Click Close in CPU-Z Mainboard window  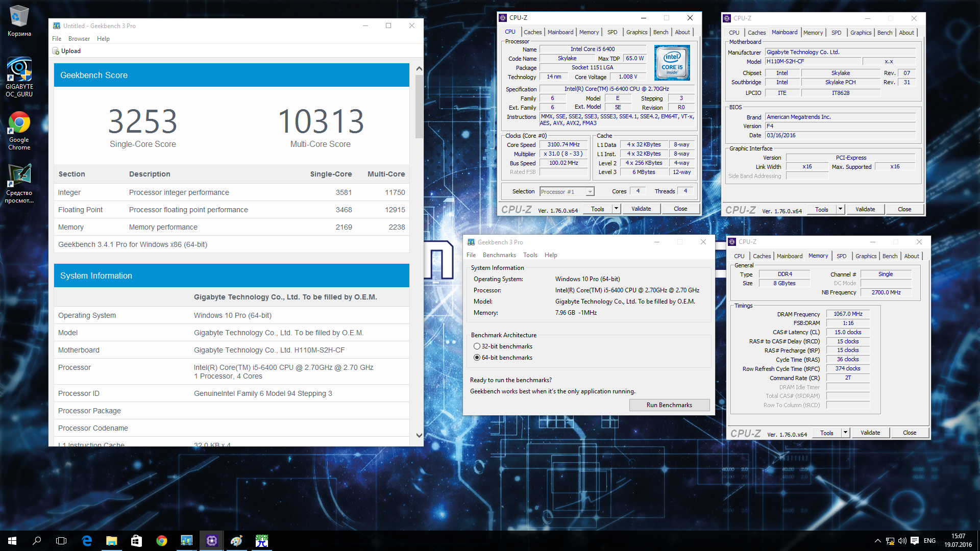point(904,209)
